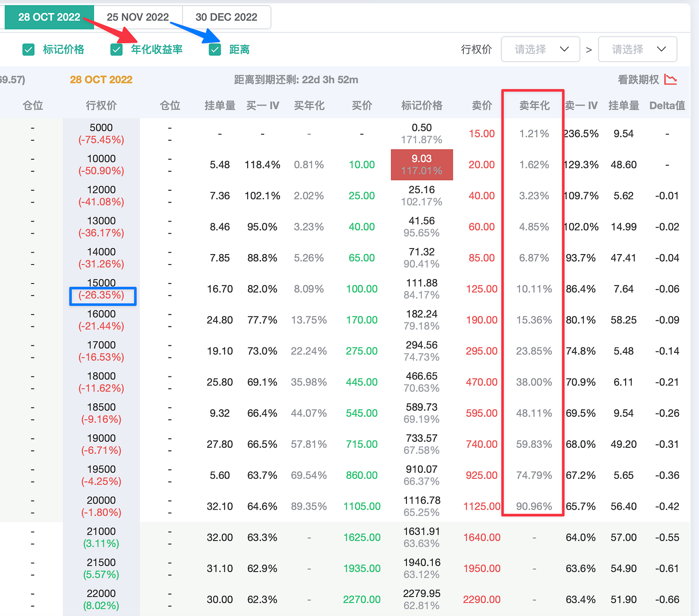Click buy annualized value 89.35%
699x616 pixels.
tap(309, 506)
